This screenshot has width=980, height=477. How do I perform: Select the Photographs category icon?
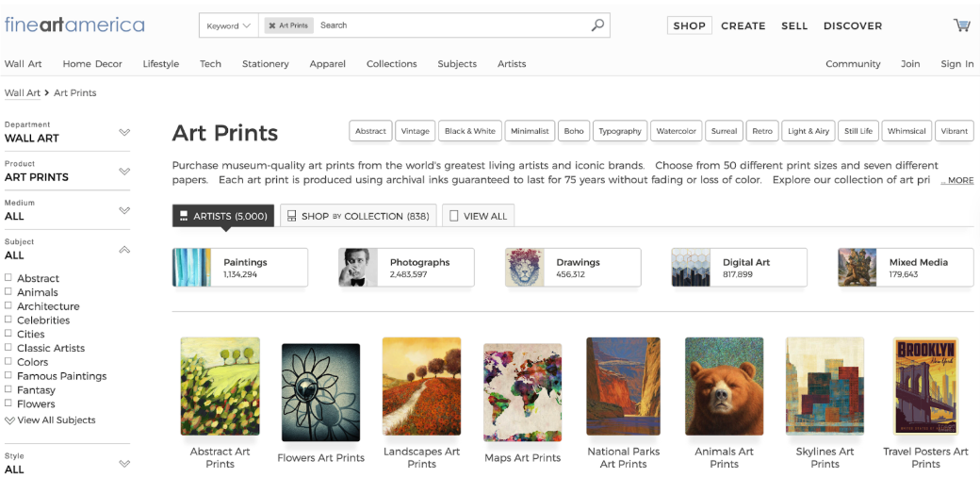[358, 268]
